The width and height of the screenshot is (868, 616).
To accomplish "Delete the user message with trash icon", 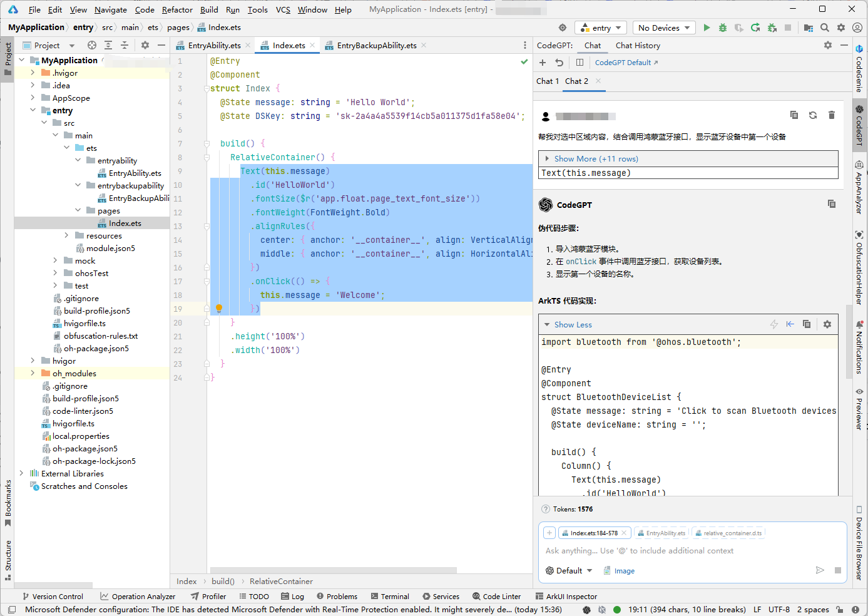I will 831,115.
